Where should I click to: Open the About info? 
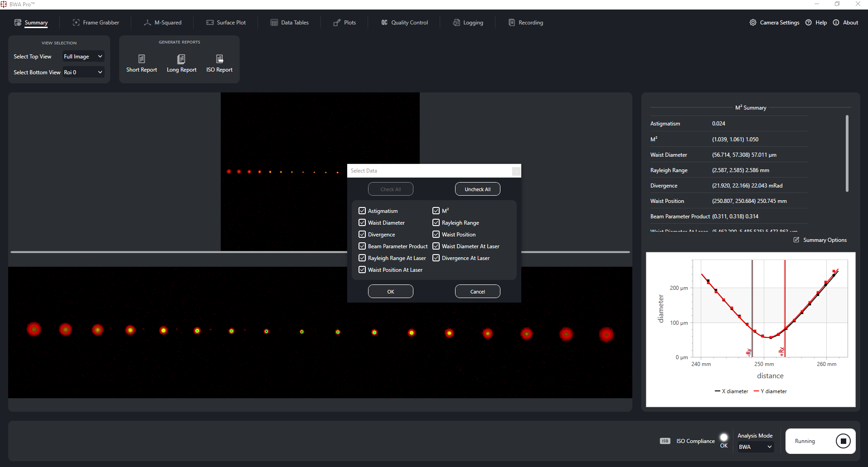pos(845,23)
